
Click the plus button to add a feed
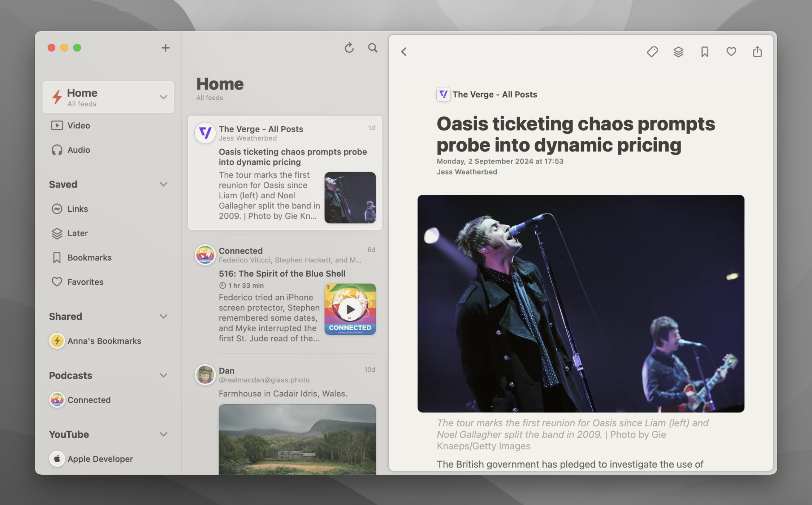[x=165, y=48]
